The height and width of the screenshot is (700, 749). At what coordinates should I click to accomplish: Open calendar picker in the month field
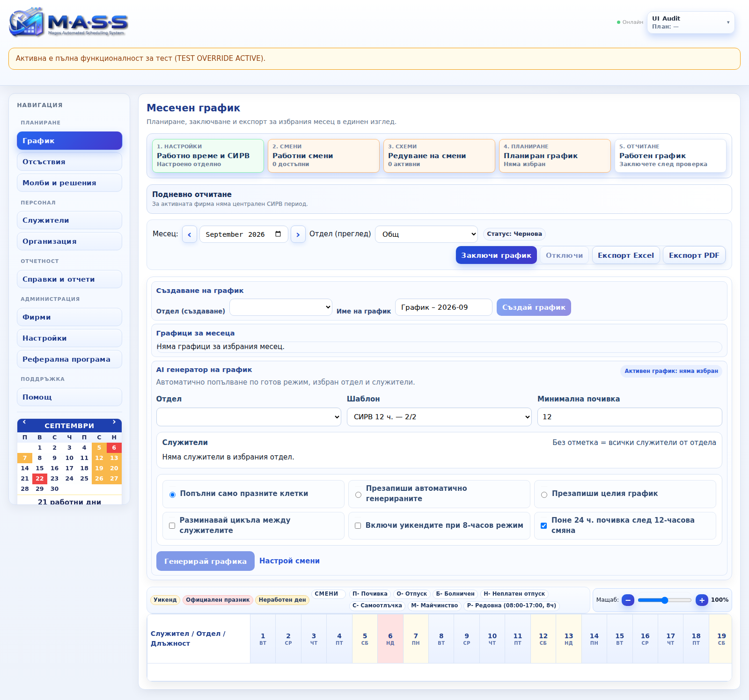click(x=278, y=234)
